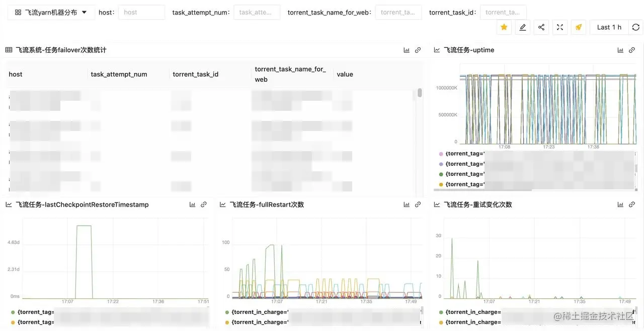Click line-chart icon beside 飞流任务-fullRestart次数 title

(223, 205)
